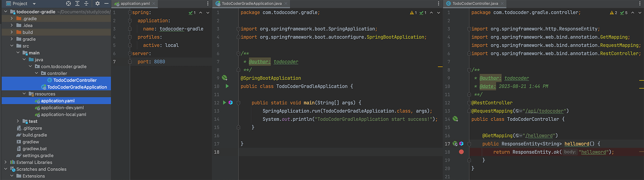Go to previous highlighted error in application.yaml

click(x=200, y=13)
